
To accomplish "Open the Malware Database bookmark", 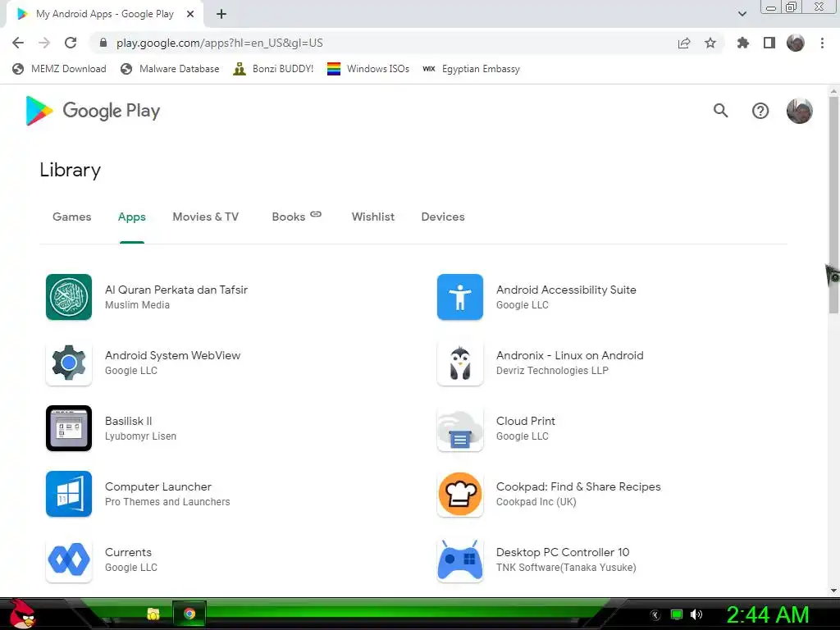I will tap(171, 69).
